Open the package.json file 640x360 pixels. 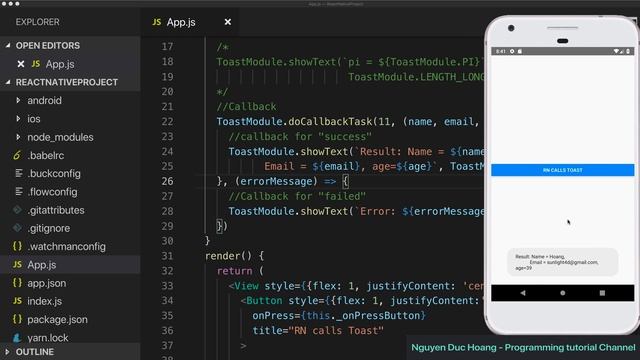(x=58, y=320)
